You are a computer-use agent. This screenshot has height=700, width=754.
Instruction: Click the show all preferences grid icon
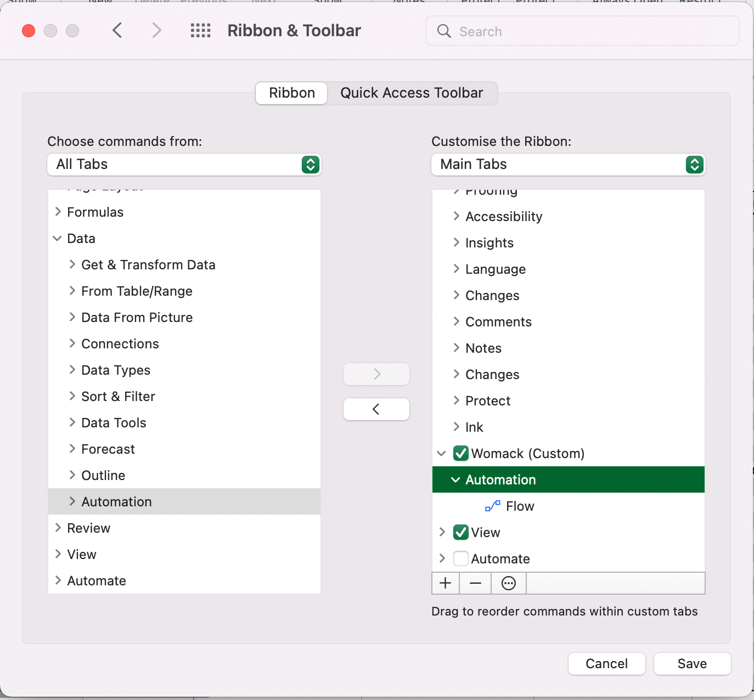coord(201,31)
